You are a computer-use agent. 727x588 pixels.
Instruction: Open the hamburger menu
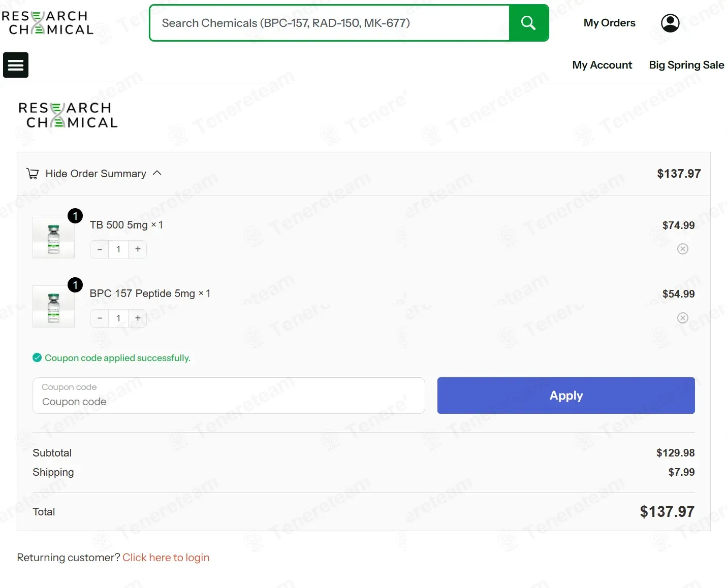point(16,65)
